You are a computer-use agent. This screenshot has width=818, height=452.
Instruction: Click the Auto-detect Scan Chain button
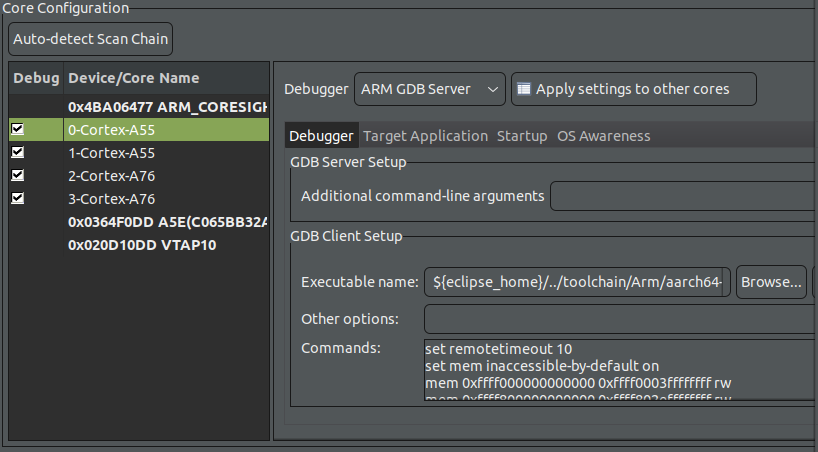(90, 40)
